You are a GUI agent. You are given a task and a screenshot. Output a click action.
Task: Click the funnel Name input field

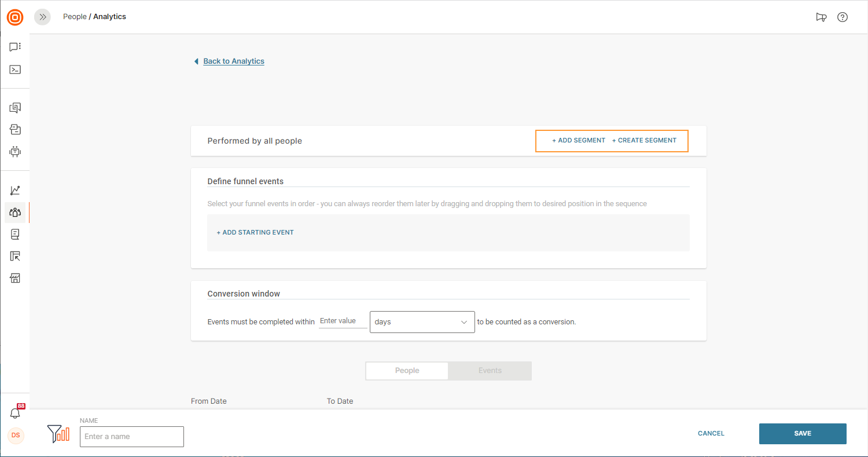132,437
